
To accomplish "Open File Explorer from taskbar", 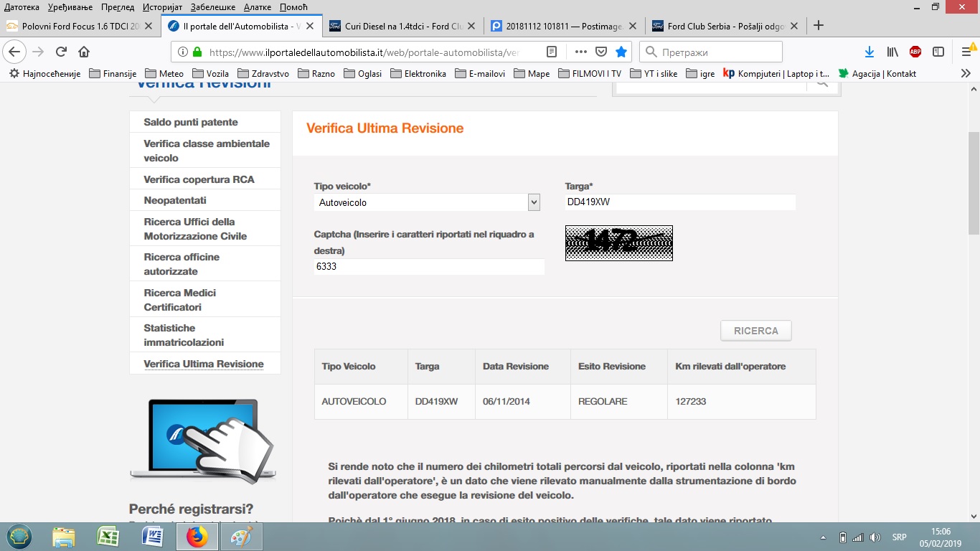I will point(63,537).
